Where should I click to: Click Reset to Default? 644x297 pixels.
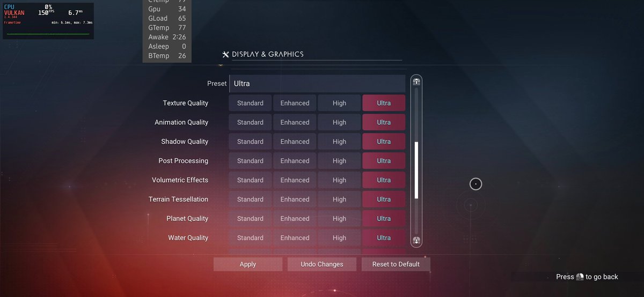click(x=396, y=264)
